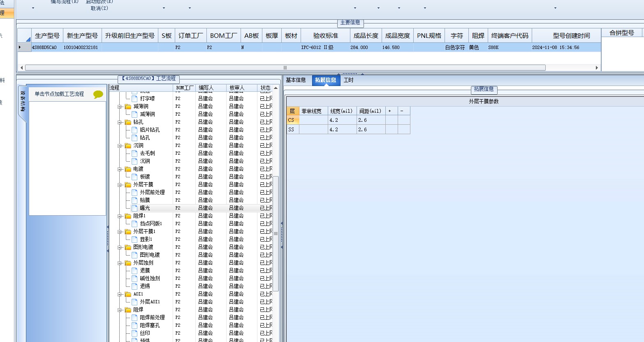Click the 铝片钻孔 document icon
This screenshot has width=644, height=342.
pyautogui.click(x=134, y=130)
